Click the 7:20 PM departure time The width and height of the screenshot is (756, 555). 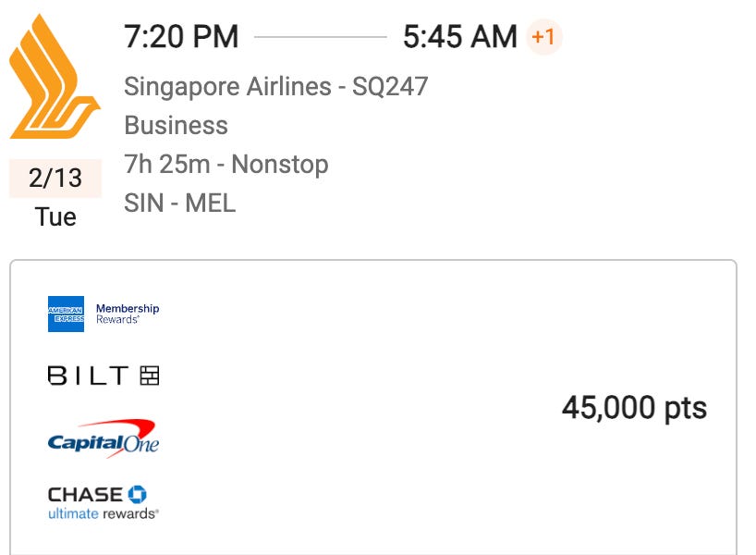[181, 37]
